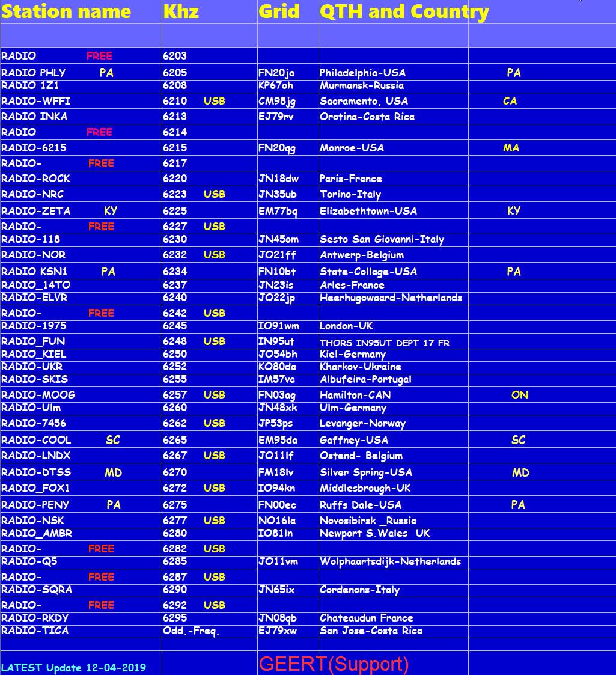This screenshot has height=675, width=616.
Task: Select the RADIO-DTSS station name
Action: pos(36,472)
